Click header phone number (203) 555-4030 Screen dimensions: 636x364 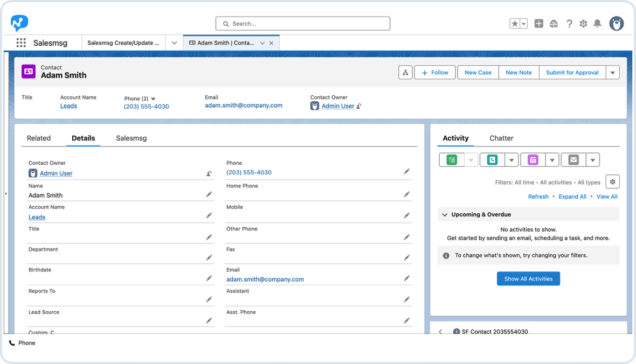pyautogui.click(x=147, y=107)
